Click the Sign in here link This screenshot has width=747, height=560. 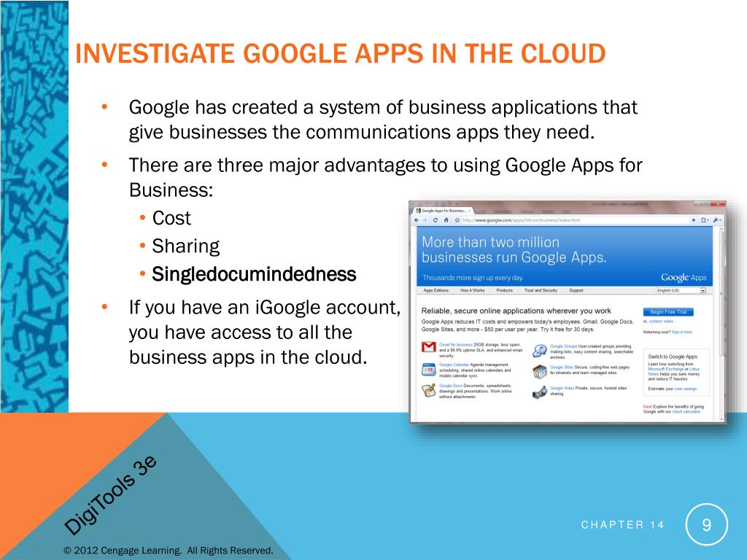pyautogui.click(x=682, y=332)
